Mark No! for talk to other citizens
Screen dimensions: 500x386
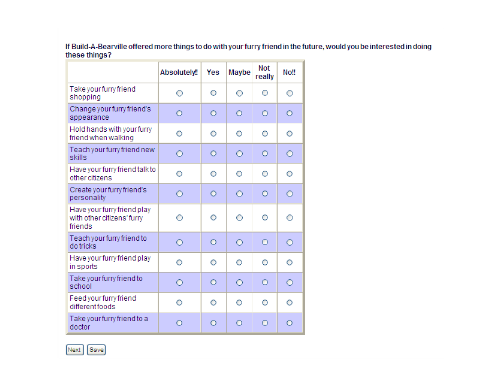(x=289, y=174)
